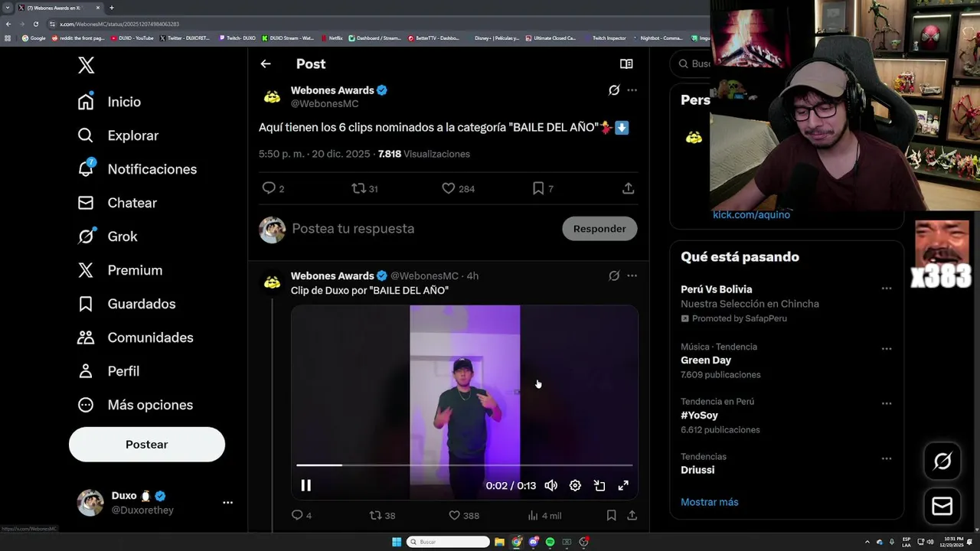Open more options dots on main post
980x551 pixels.
pyautogui.click(x=632, y=90)
